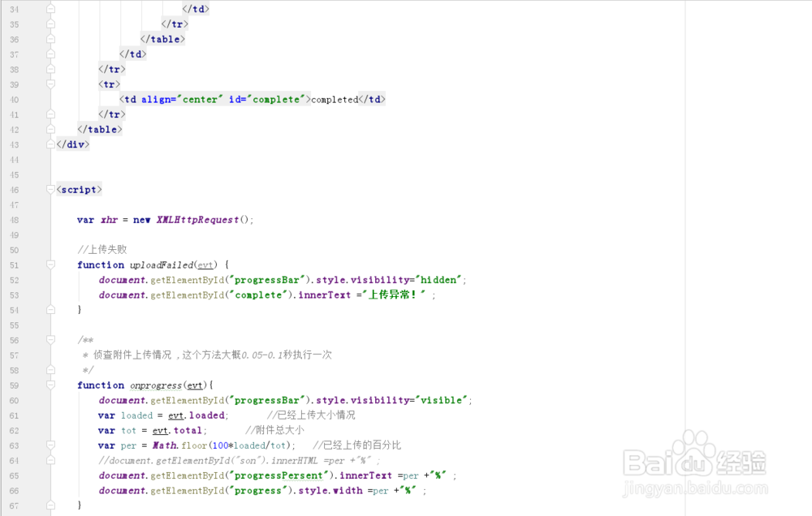The image size is (812, 516).
Task: Click line number 48 in gutter
Action: click(14, 220)
